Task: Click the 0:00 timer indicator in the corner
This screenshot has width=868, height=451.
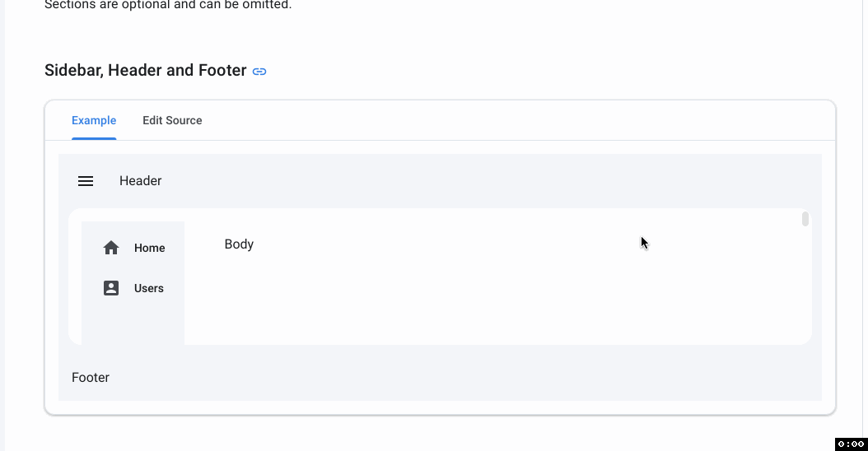Action: [x=852, y=444]
